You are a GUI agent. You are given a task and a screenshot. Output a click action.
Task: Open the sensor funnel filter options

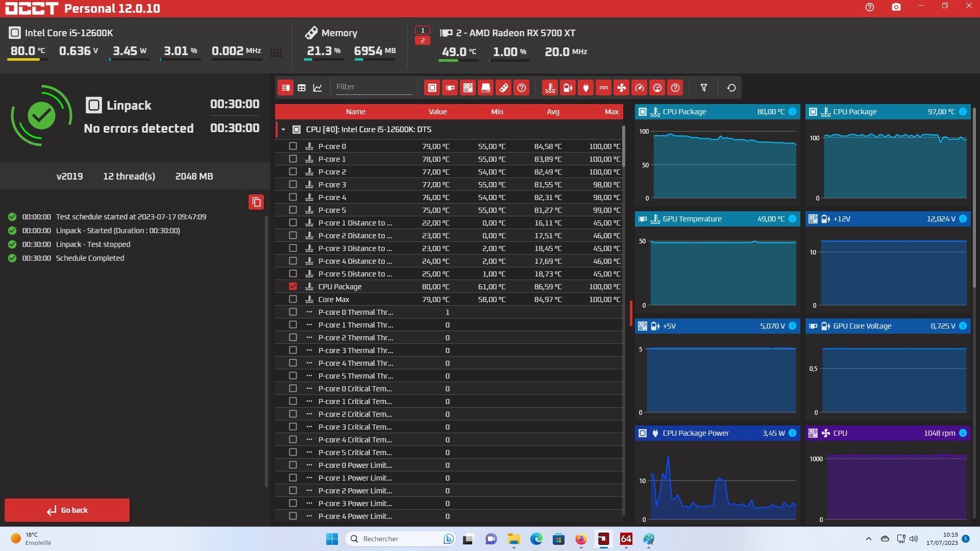click(703, 88)
